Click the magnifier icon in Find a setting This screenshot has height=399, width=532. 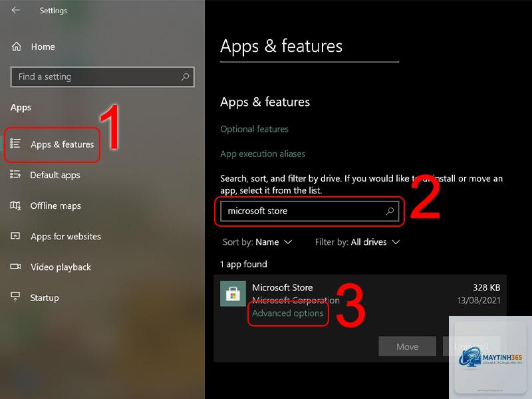point(185,77)
